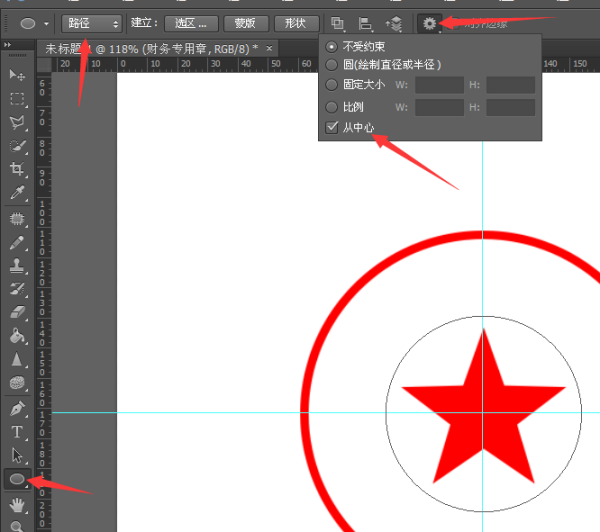Select the 固定大小 radio option
Screen dimensions: 600x532
point(331,85)
